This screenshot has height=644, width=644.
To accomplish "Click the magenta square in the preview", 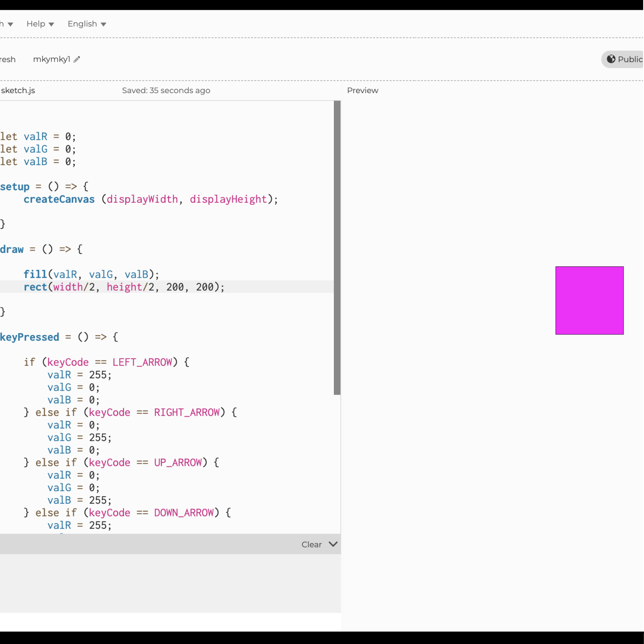I will pos(589,300).
